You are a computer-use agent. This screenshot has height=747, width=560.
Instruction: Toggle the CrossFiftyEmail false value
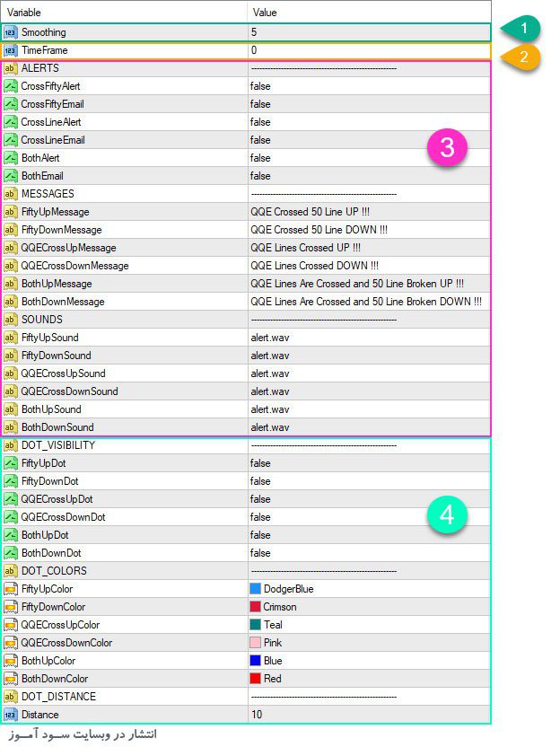pos(260,104)
